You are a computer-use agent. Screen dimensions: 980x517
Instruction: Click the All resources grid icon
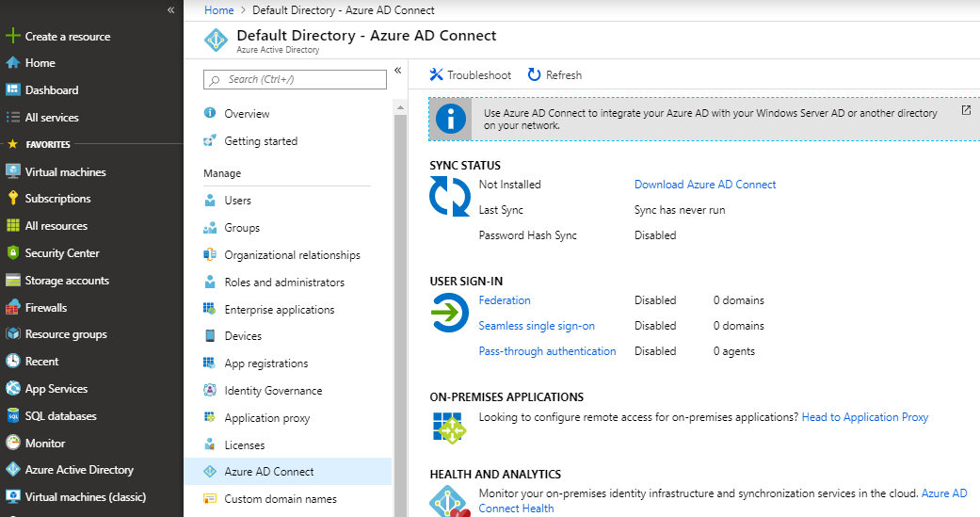tap(12, 226)
